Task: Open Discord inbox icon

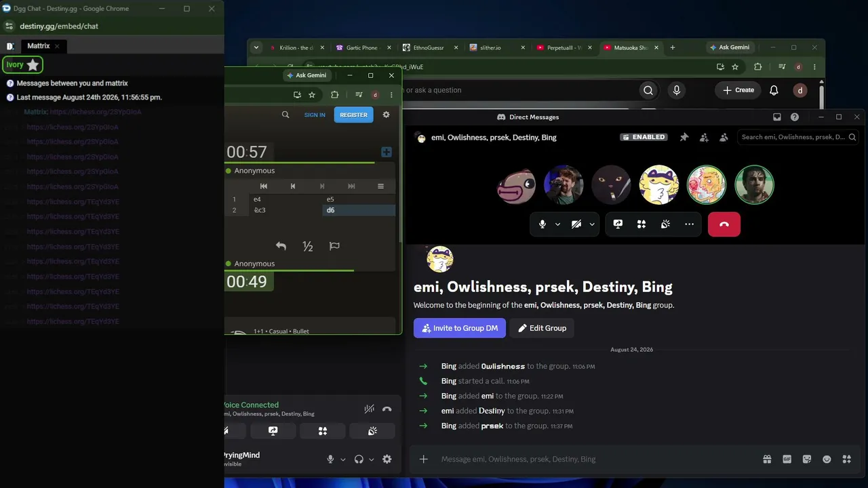Action: [x=777, y=117]
